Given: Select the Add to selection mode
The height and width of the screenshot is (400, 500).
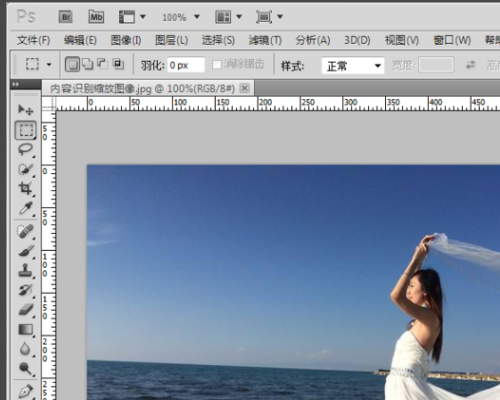Looking at the screenshot, I should coord(88,64).
